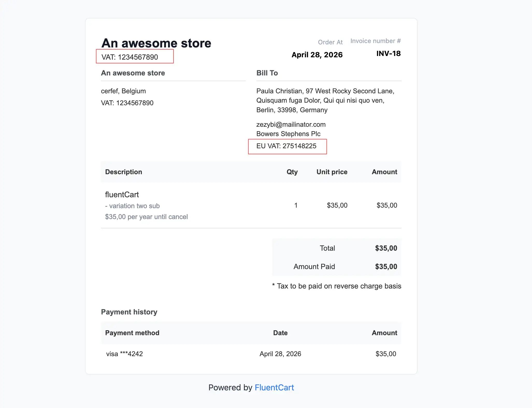Image resolution: width=532 pixels, height=408 pixels.
Task: Click the FluentCart link at the bottom
Action: tap(274, 387)
